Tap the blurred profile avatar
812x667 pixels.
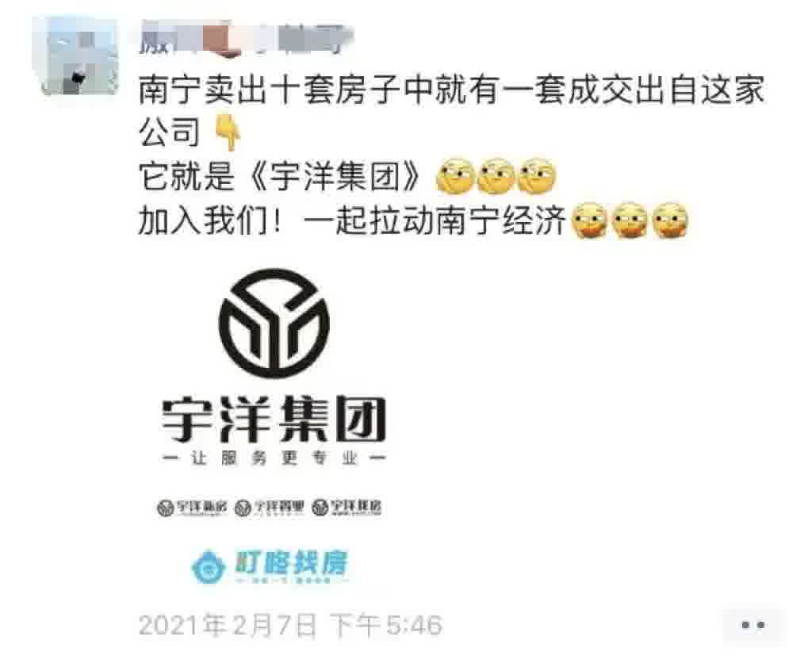(77, 56)
